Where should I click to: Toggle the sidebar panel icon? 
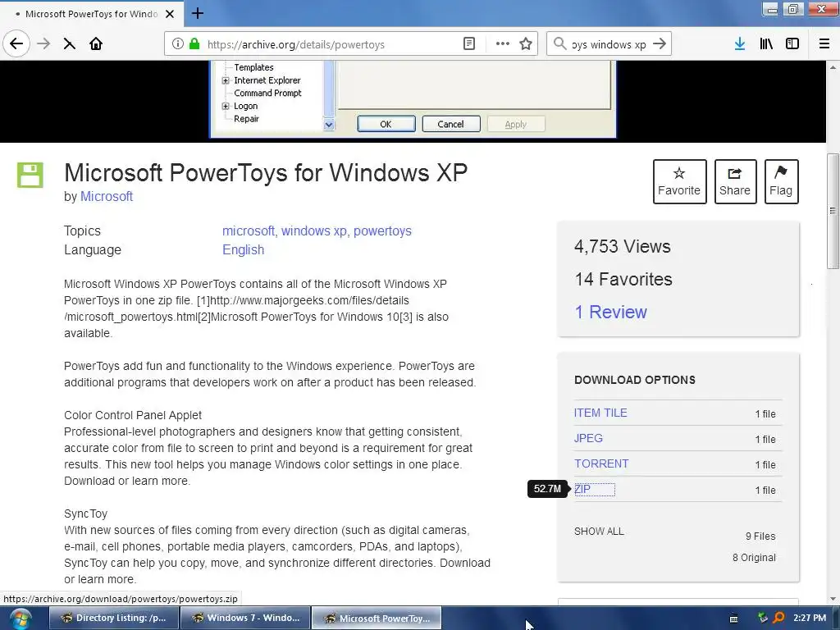point(792,44)
